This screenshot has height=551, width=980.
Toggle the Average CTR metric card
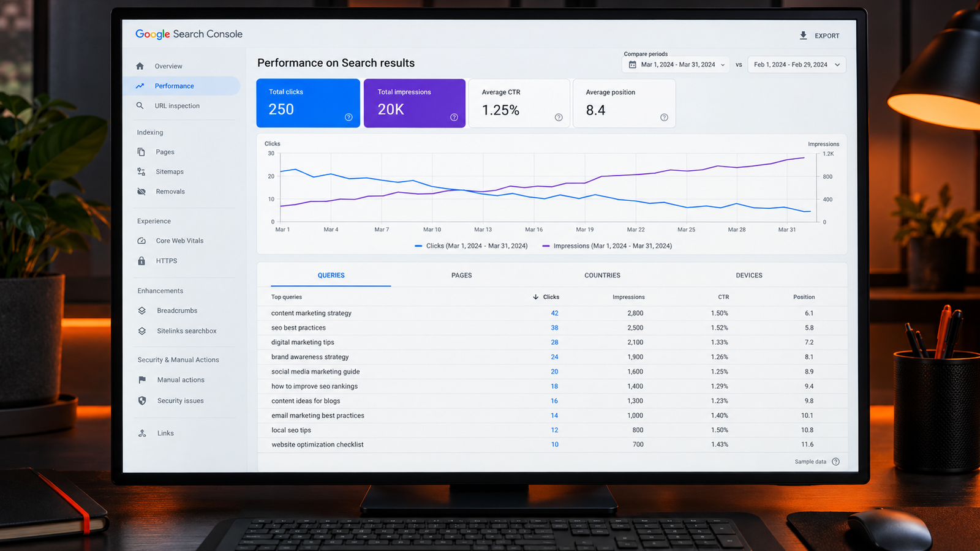point(519,103)
